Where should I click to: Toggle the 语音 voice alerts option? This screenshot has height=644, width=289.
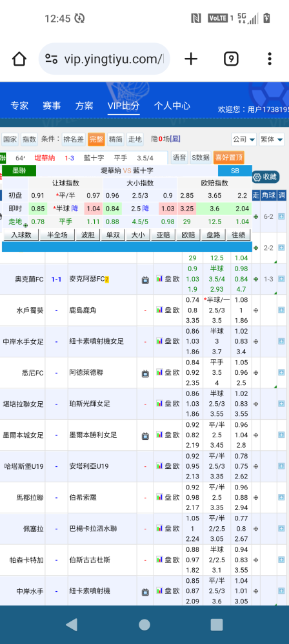click(x=179, y=157)
